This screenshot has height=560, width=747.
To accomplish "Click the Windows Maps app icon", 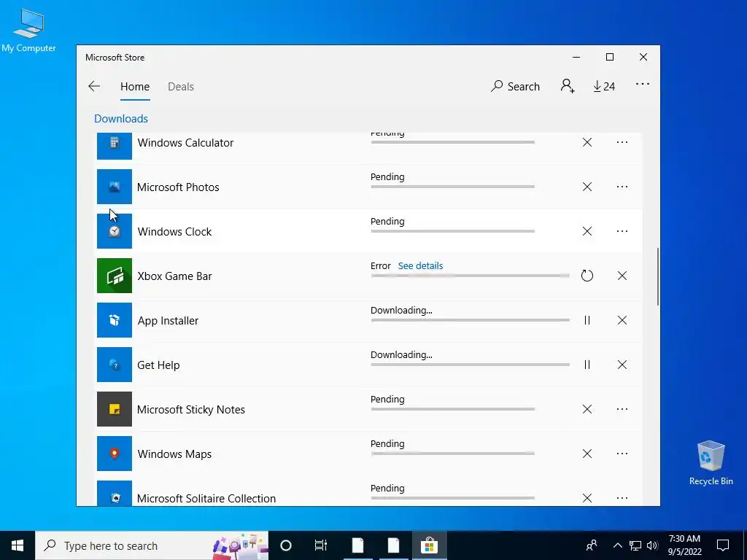I will click(115, 454).
